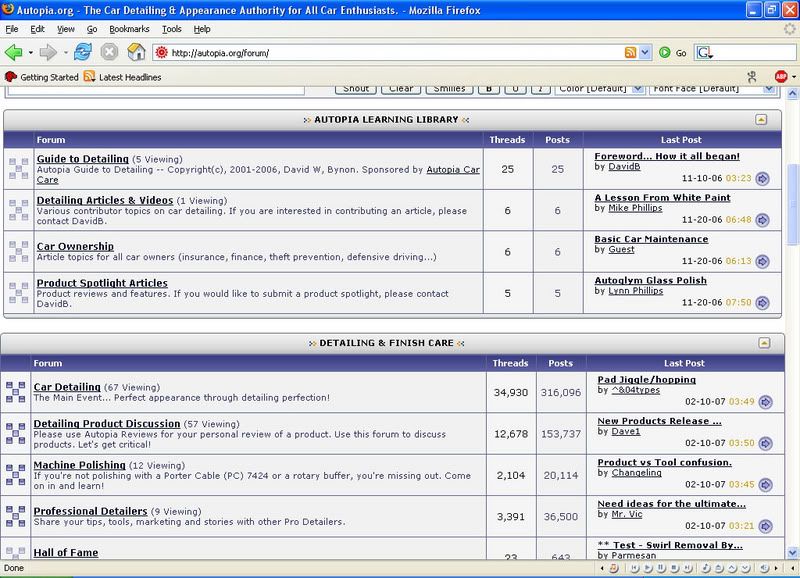This screenshot has width=800, height=578.
Task: Open the Back button history dropdown arrow
Action: pos(31,53)
